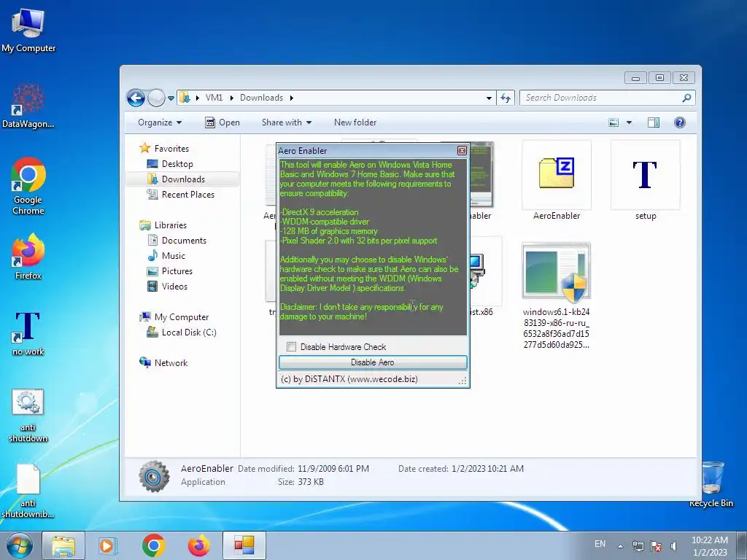Open Windows Media Player from the taskbar

(x=107, y=545)
